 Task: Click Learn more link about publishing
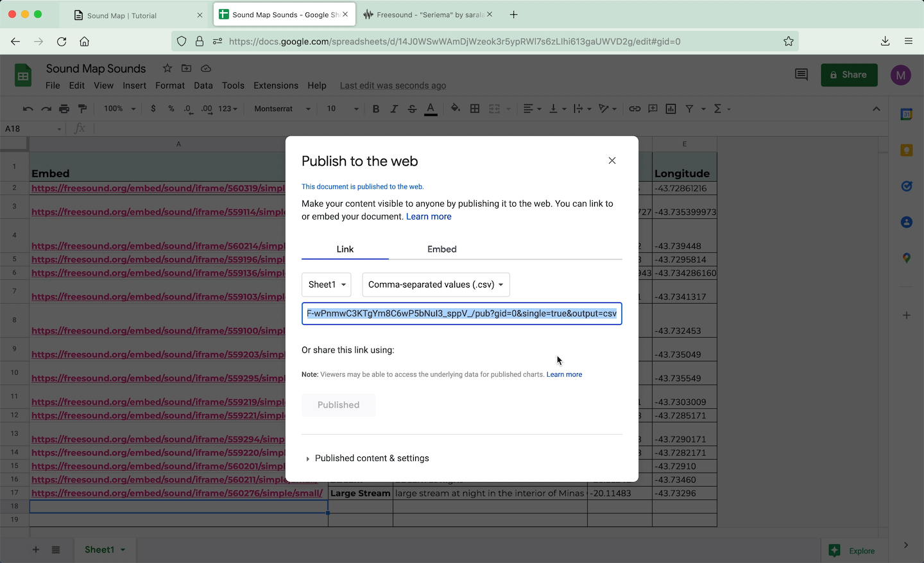point(429,217)
